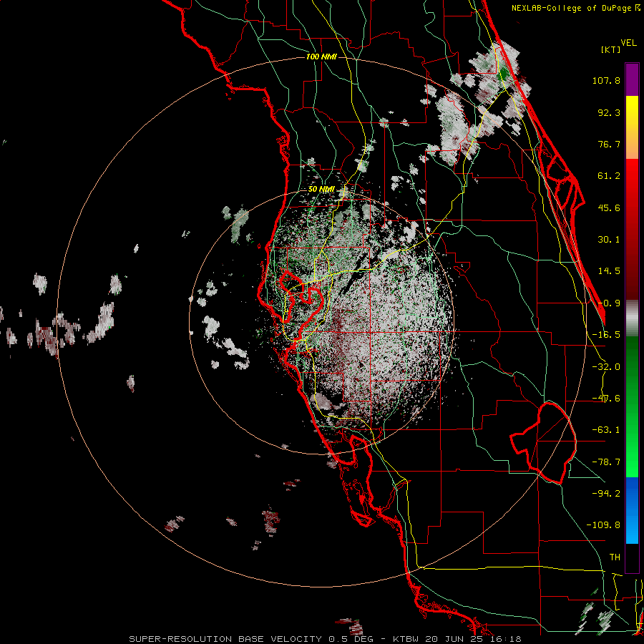Click the [KT] units label

point(611,49)
